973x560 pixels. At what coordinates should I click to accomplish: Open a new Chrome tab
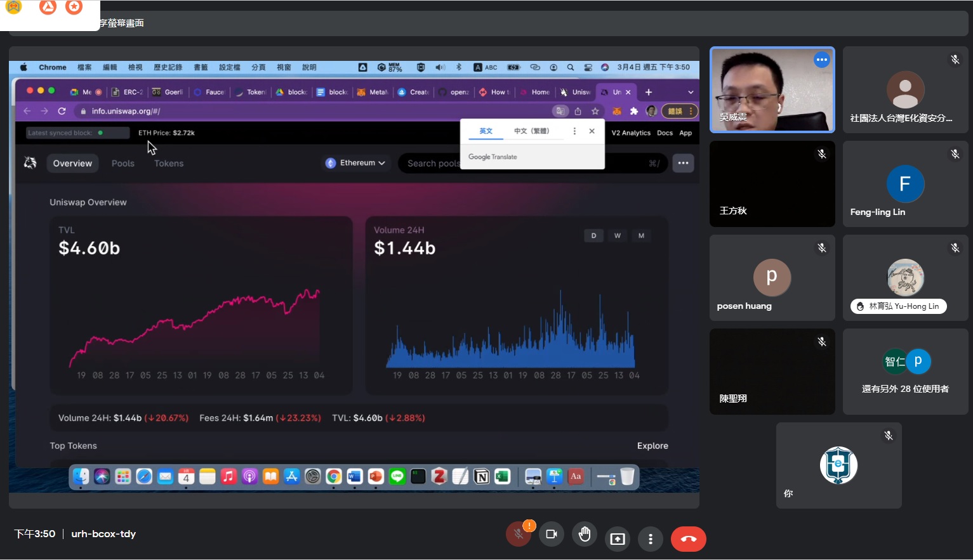(649, 92)
